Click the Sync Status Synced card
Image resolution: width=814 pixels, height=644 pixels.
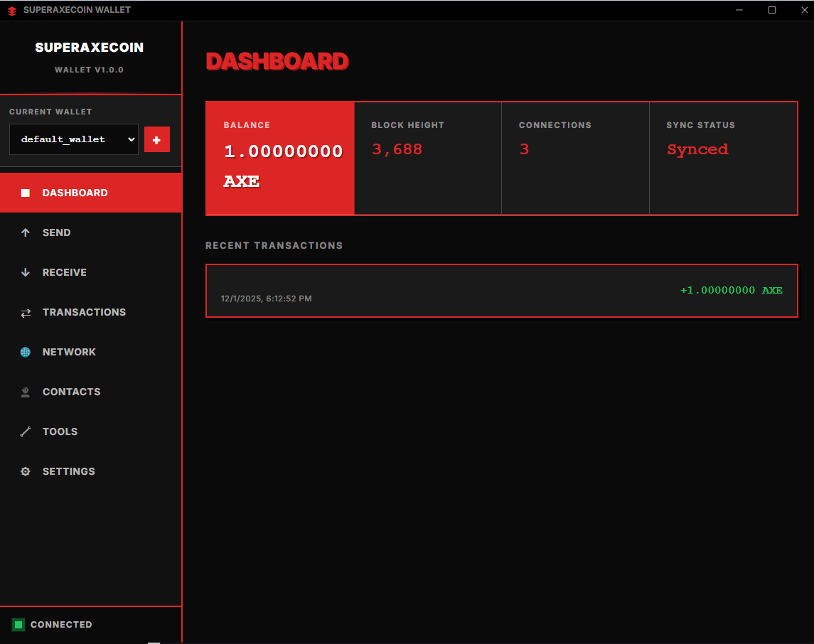point(723,158)
